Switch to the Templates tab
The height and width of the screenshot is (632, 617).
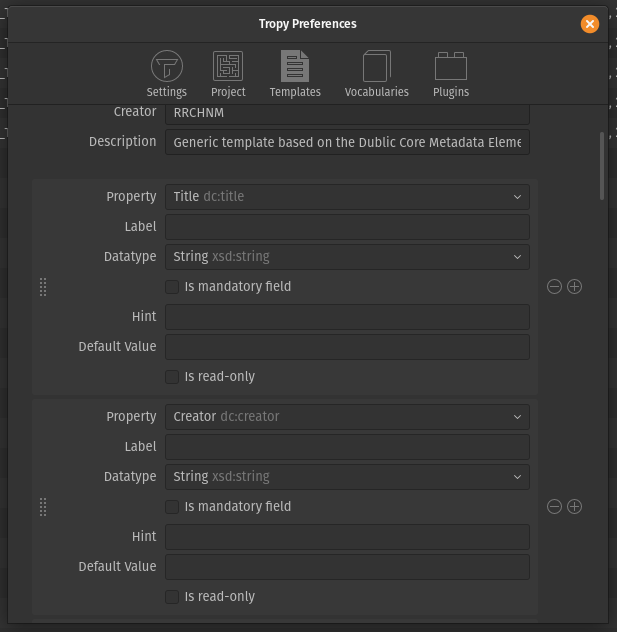pyautogui.click(x=295, y=75)
